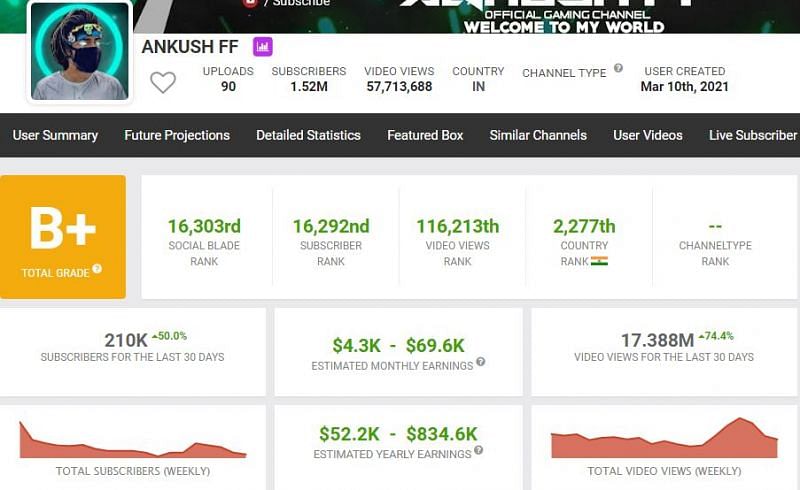Click the ANKUSH FF channel avatar

[x=80, y=51]
